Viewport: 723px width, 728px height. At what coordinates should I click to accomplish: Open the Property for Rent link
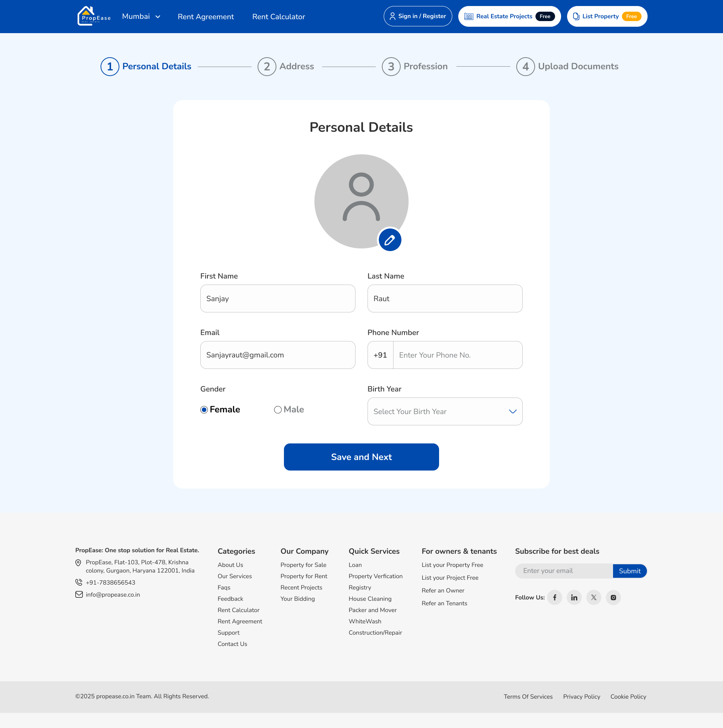coord(304,576)
